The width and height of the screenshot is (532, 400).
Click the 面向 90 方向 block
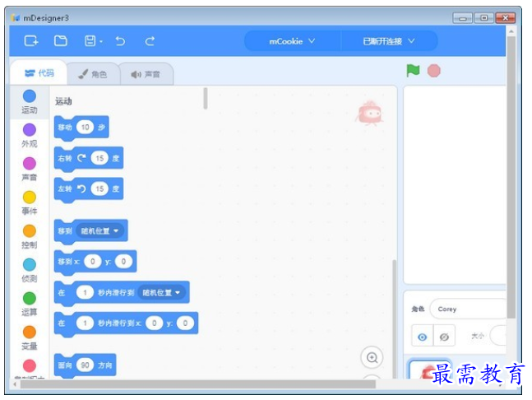(x=86, y=365)
